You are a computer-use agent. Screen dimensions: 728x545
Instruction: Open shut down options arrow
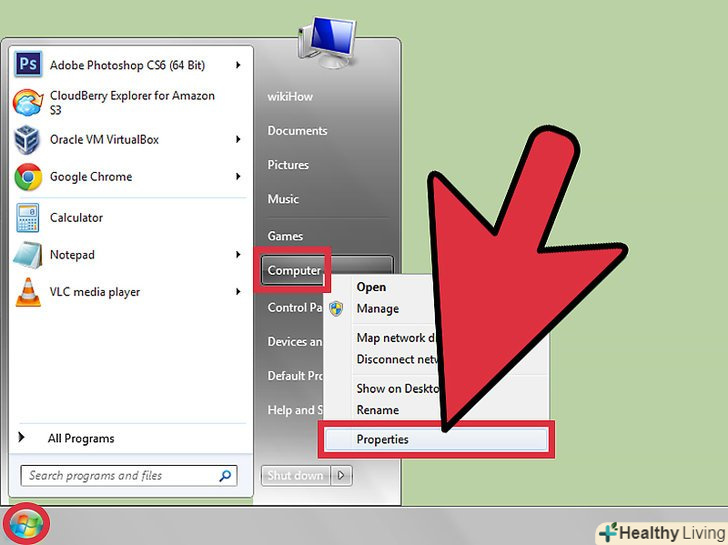[x=342, y=475]
